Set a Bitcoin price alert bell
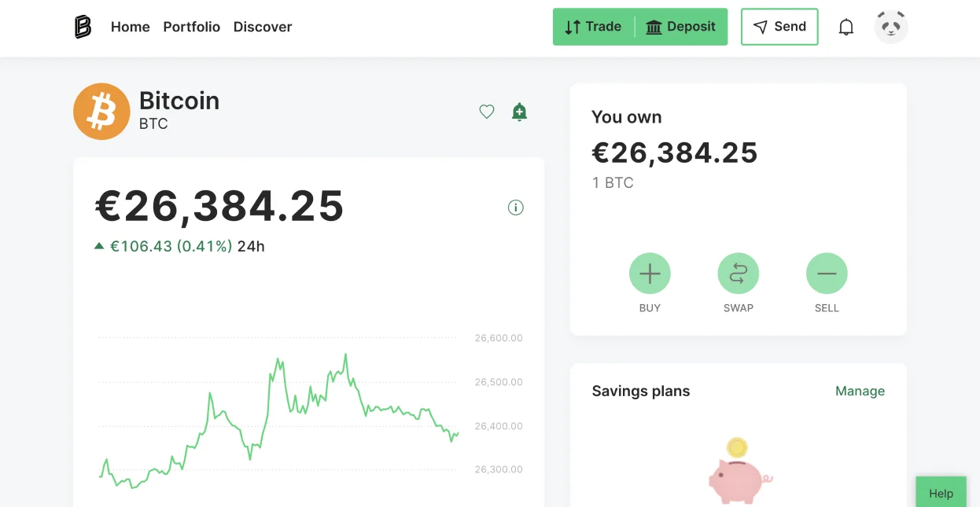 (519, 112)
